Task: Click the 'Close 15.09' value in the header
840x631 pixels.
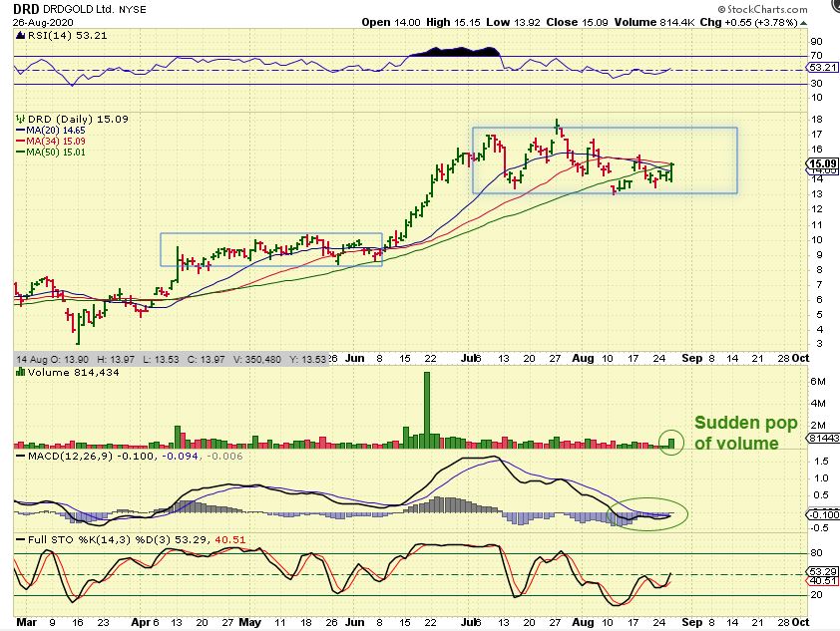Action: [577, 22]
